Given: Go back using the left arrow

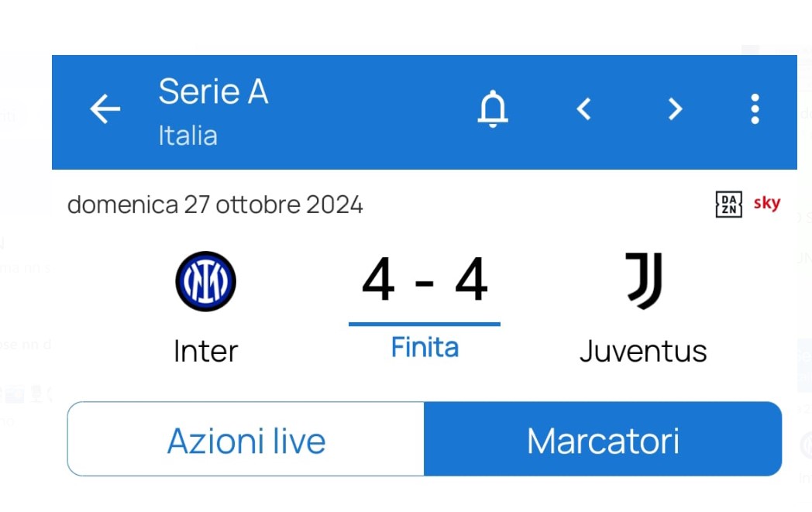Looking at the screenshot, I should (105, 109).
